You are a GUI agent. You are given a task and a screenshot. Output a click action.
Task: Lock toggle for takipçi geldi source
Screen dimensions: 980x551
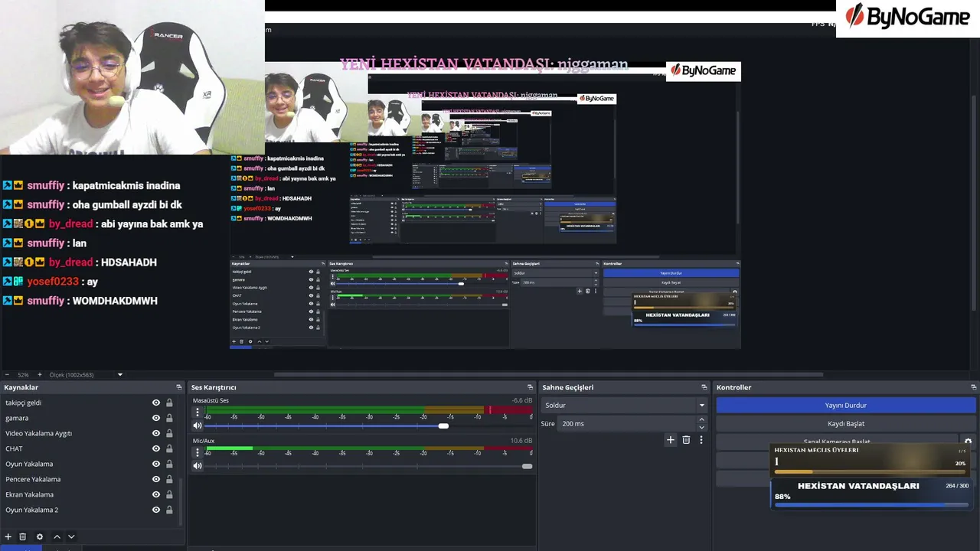point(169,403)
